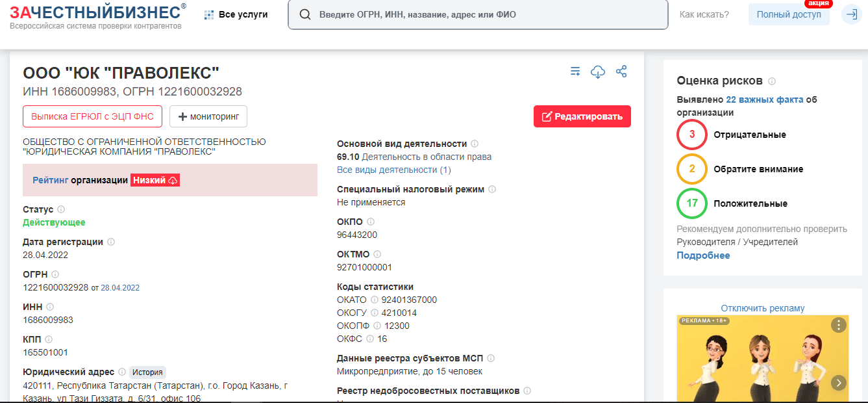Image resolution: width=868 pixels, height=403 pixels.
Task: Click info icon next to Оценка рисков
Action: 772,81
